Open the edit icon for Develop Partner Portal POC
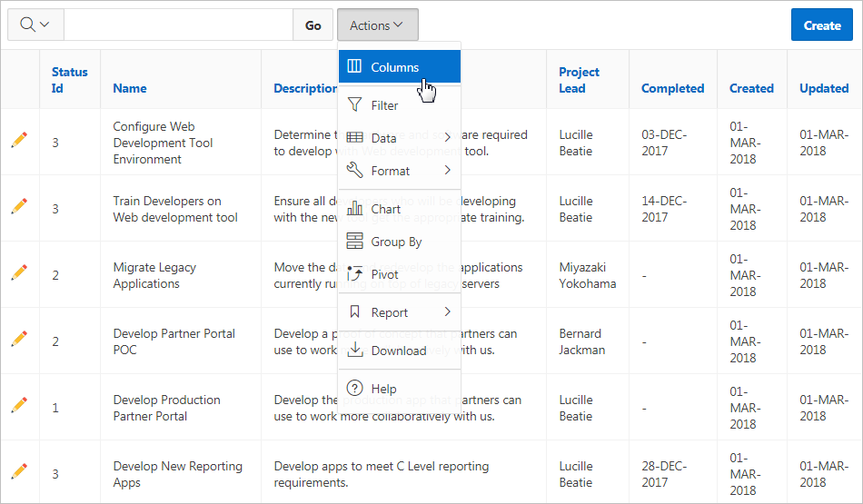 coord(19,339)
